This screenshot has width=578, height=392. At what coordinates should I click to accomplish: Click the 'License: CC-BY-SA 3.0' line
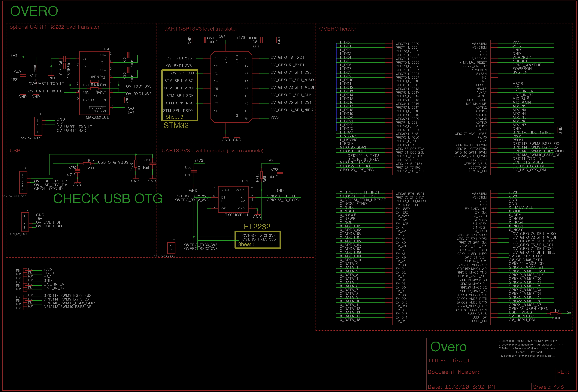(x=529, y=352)
